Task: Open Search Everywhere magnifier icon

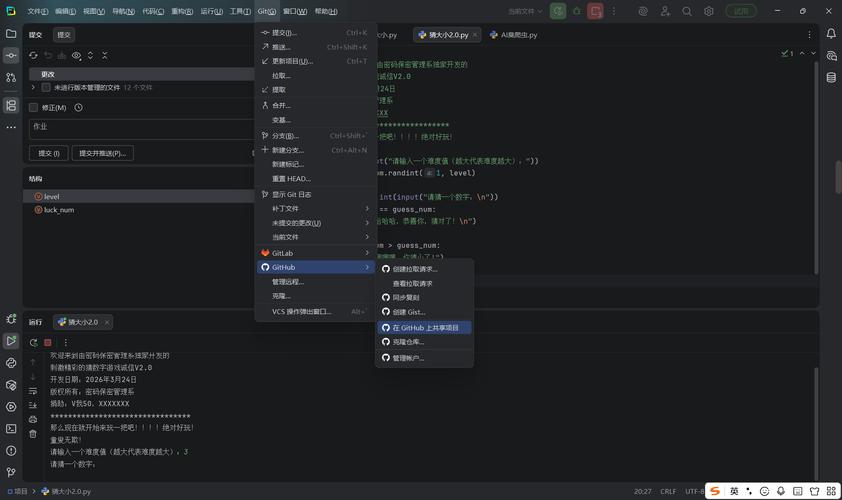Action: pyautogui.click(x=687, y=11)
